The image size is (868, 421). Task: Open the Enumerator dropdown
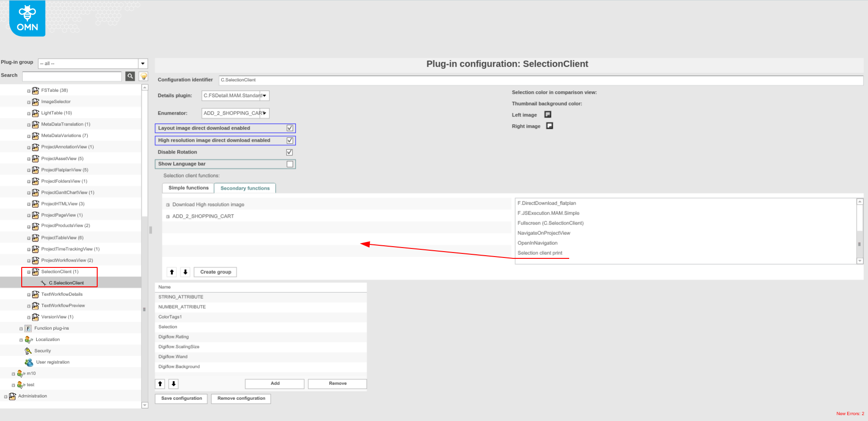tap(265, 113)
